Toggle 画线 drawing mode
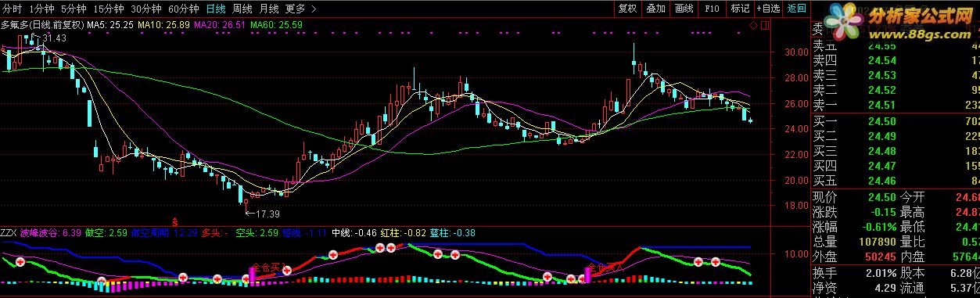Screen dimensions: 980x298 (684, 9)
